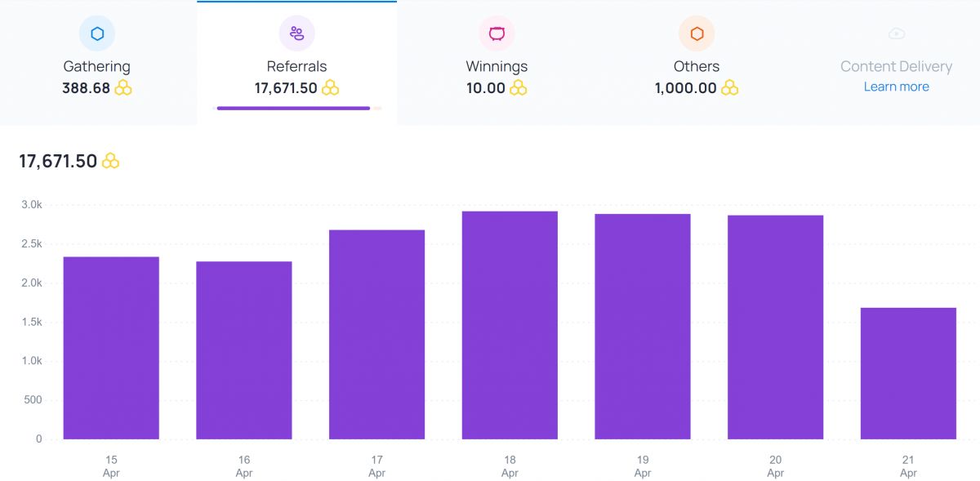Click the Others hexagon icon
Image resolution: width=980 pixels, height=481 pixels.
coord(697,33)
